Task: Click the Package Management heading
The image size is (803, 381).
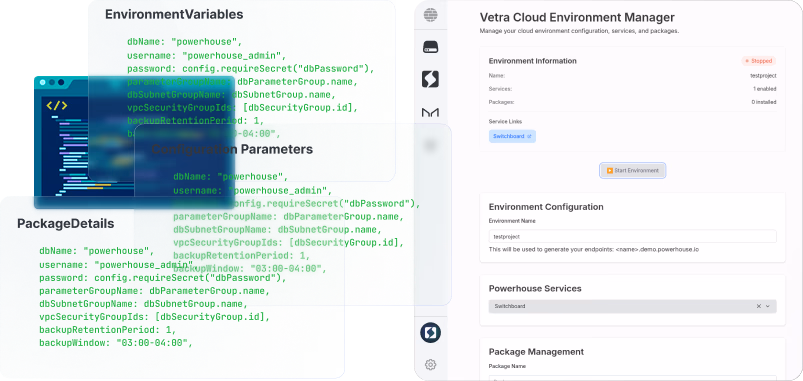Action: click(536, 352)
